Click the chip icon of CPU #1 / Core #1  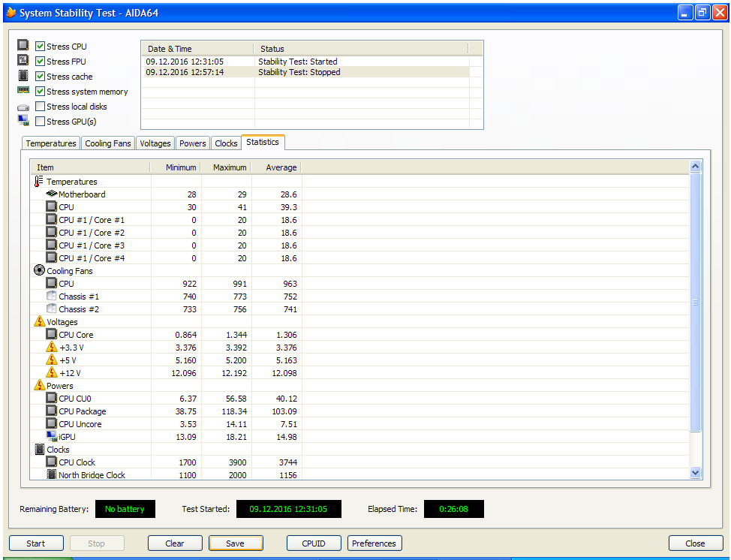point(51,219)
